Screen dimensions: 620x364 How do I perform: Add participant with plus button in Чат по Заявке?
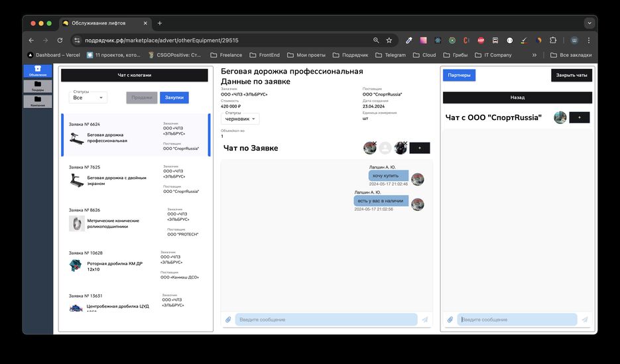coord(419,148)
